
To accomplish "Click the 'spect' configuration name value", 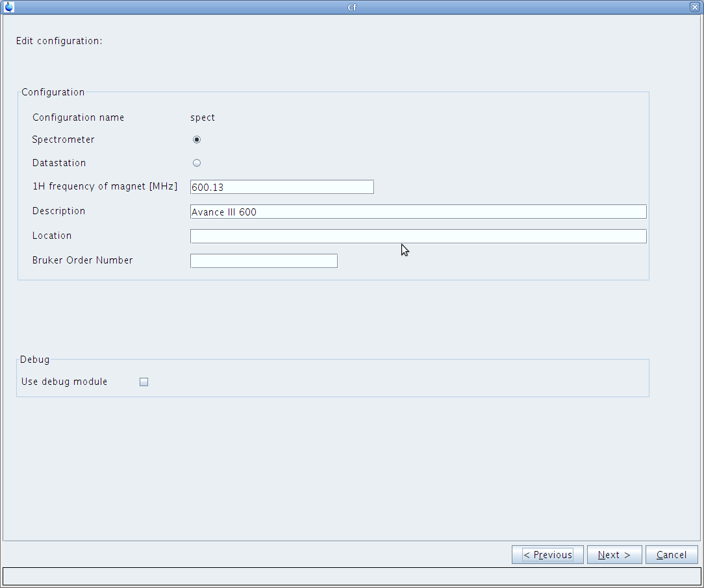I will [x=203, y=117].
